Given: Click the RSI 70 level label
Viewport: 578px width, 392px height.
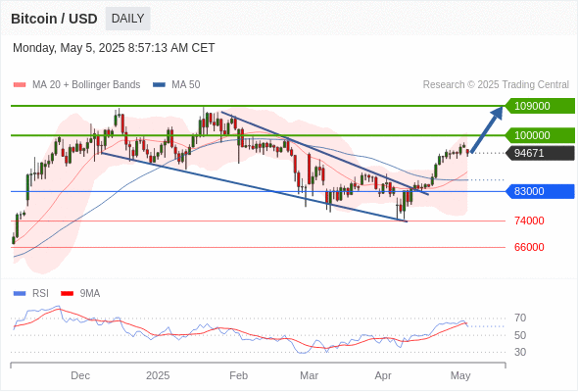Looking at the screenshot, I should [x=520, y=318].
